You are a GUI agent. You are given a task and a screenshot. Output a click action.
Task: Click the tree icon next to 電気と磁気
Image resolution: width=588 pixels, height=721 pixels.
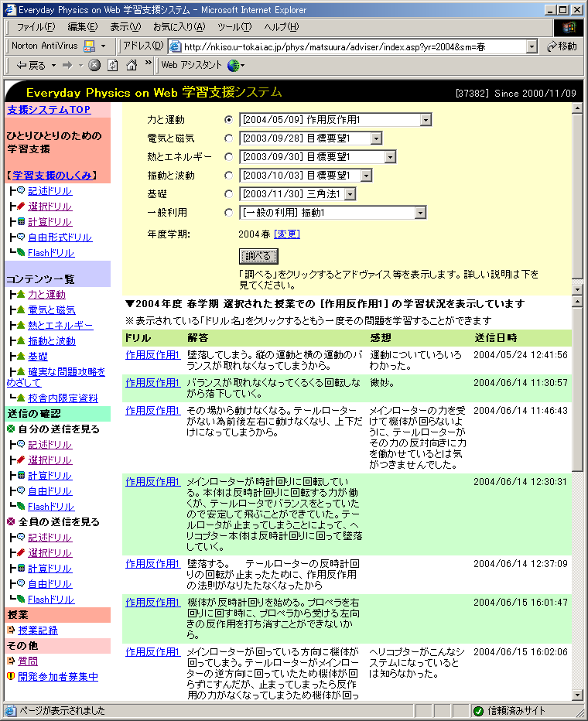click(21, 310)
